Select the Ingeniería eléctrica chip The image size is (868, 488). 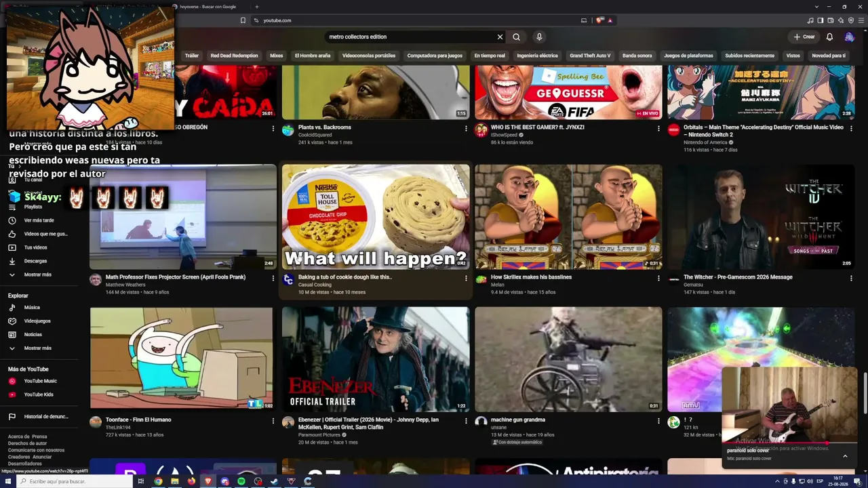537,56
